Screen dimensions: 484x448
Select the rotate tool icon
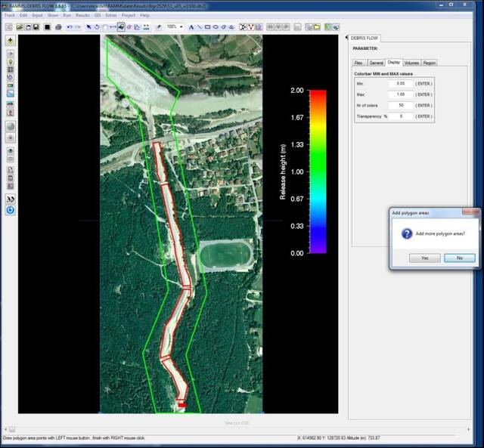coord(97,27)
